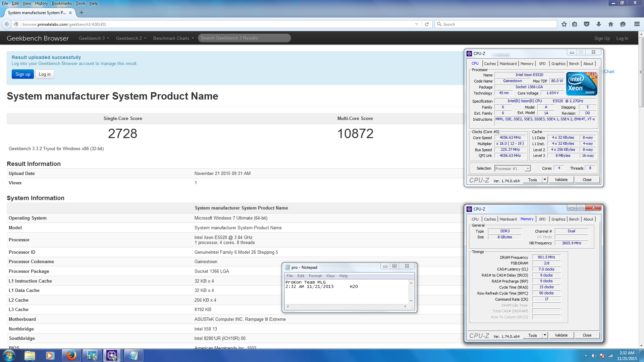Click the blue Sign up button
The width and height of the screenshot is (644, 362).
pos(23,74)
